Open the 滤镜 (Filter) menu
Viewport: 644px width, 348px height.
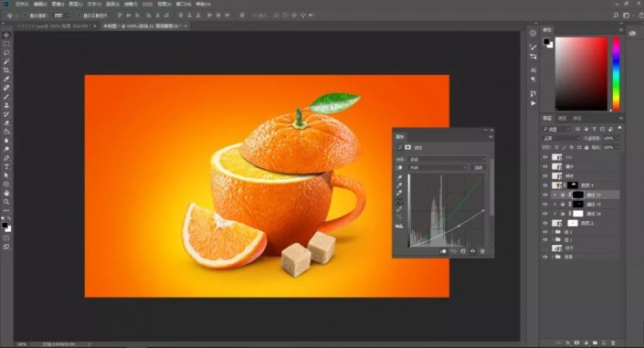pos(131,4)
